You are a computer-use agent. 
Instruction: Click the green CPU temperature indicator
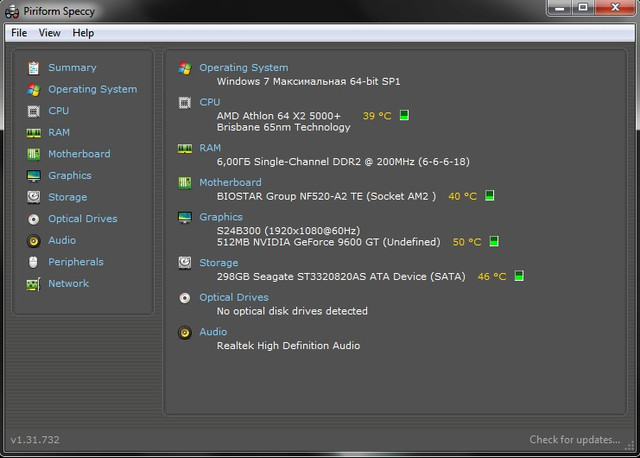click(404, 116)
